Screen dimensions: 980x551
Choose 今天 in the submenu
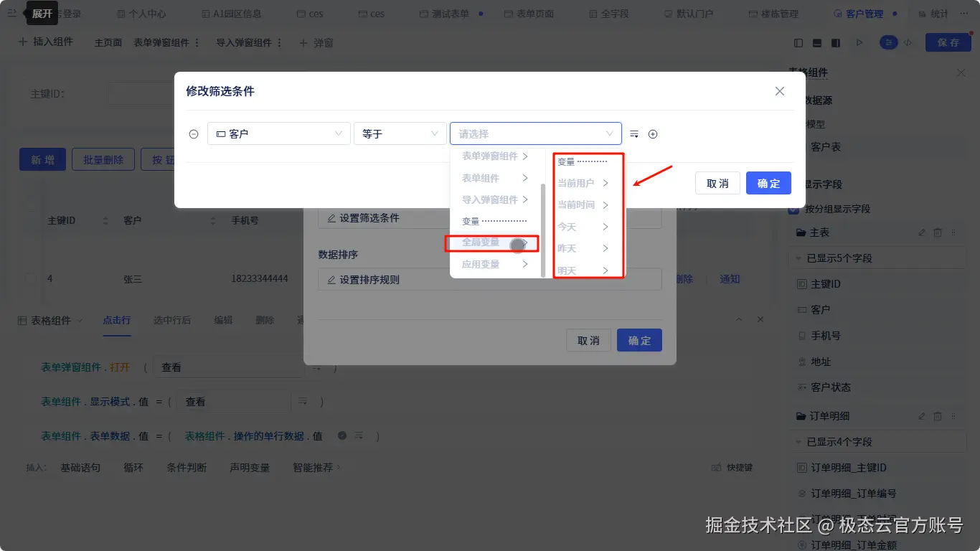point(584,227)
